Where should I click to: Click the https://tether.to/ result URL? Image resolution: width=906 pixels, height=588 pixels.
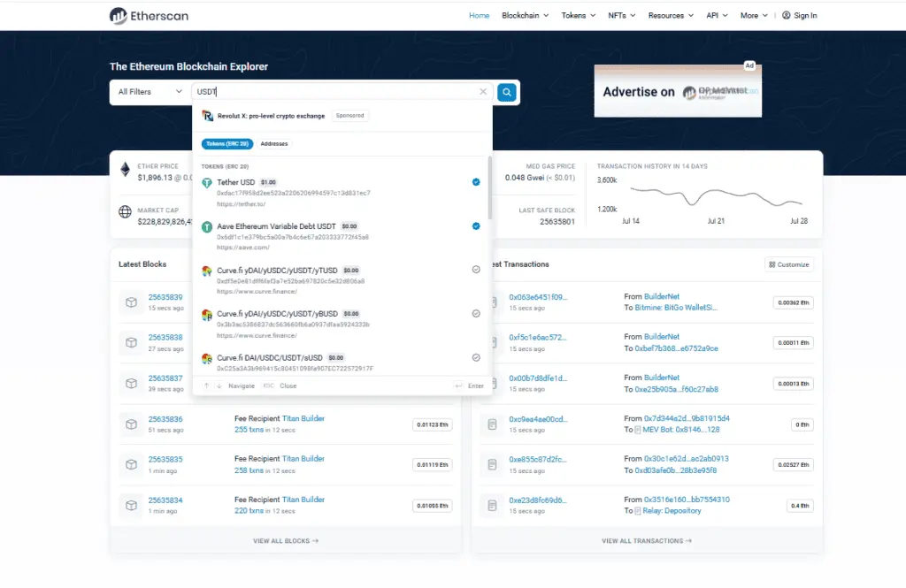241,204
